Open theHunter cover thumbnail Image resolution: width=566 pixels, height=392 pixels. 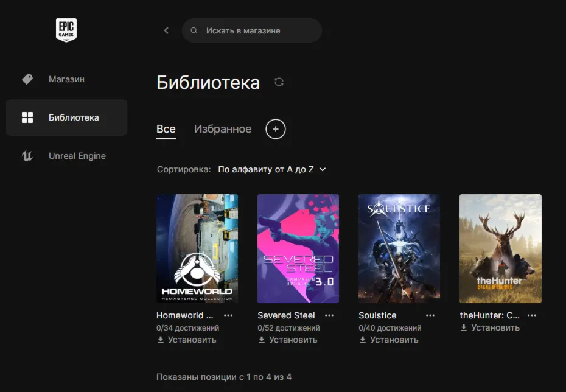(x=500, y=249)
